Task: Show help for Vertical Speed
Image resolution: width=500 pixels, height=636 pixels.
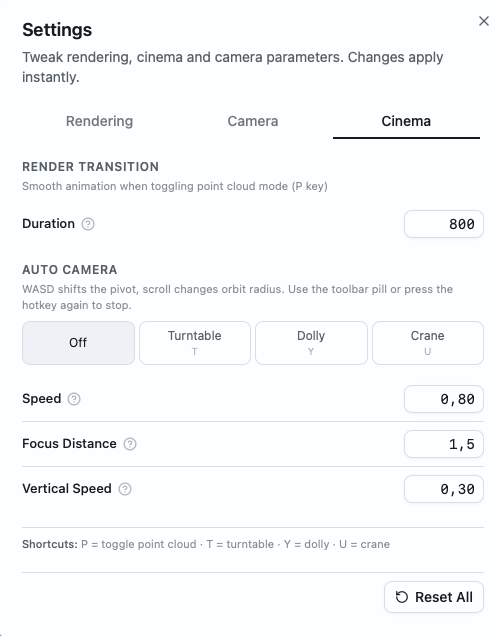Action: click(125, 489)
